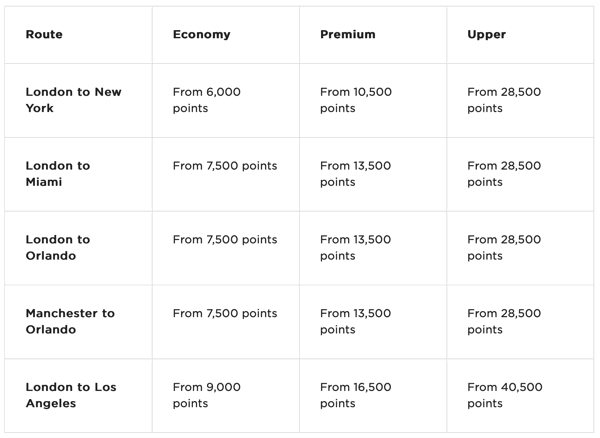Click Upper price for Manchester to Orlando
The width and height of the screenshot is (600, 438).
(x=504, y=322)
